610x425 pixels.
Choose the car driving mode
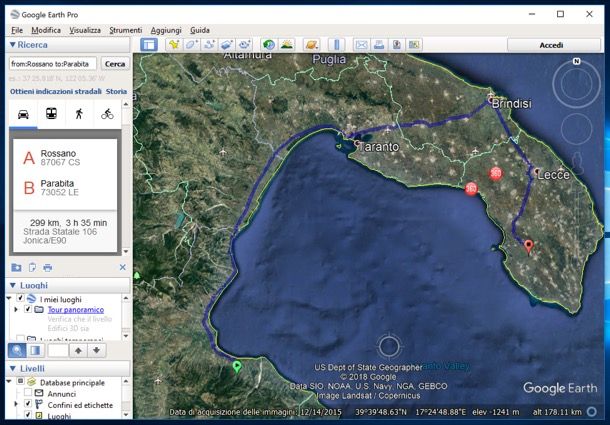23,114
